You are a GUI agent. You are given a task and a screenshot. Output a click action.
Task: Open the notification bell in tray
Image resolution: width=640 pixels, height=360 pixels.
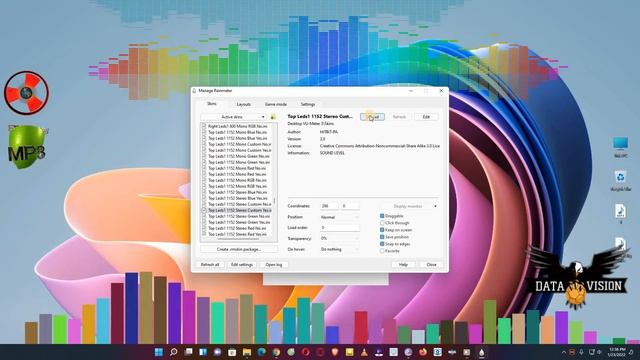click(x=631, y=352)
